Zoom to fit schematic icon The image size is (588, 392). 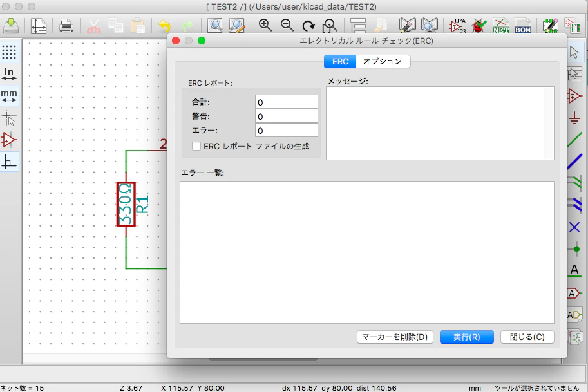pos(330,26)
